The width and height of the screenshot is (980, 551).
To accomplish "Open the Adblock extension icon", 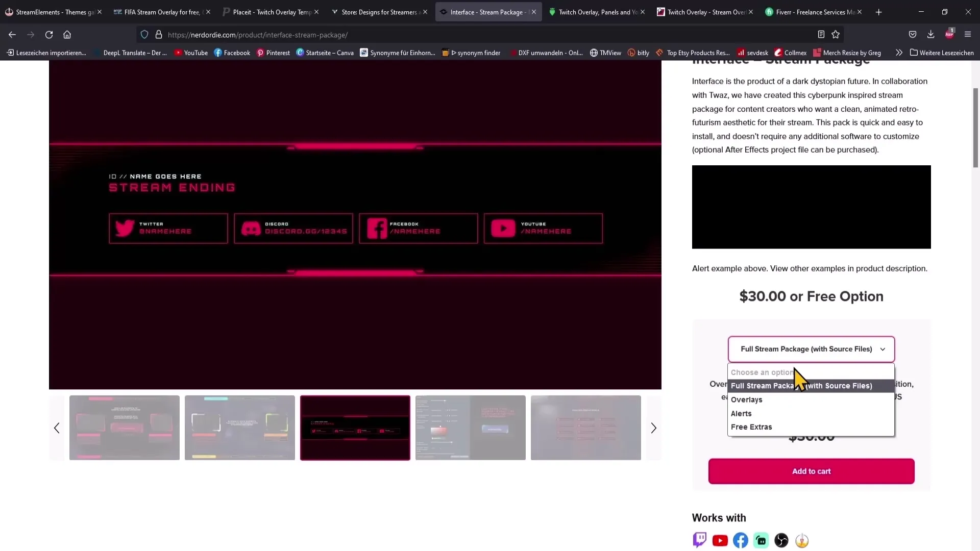I will [949, 34].
